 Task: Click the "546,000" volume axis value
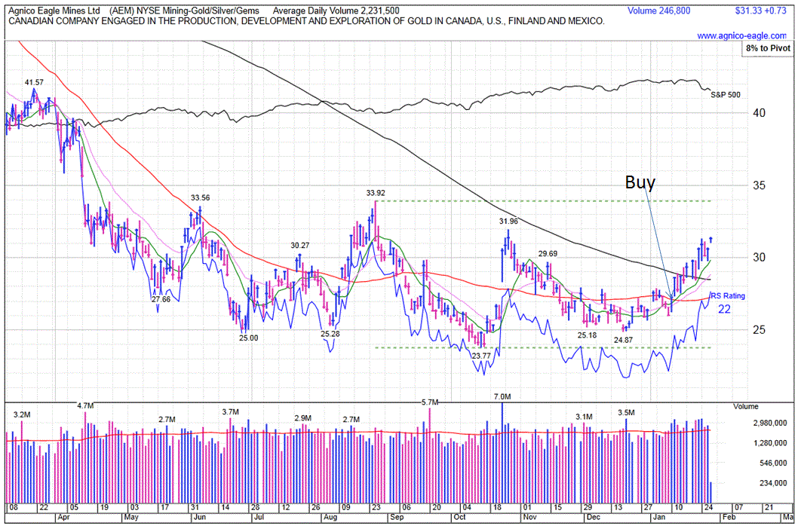773,463
